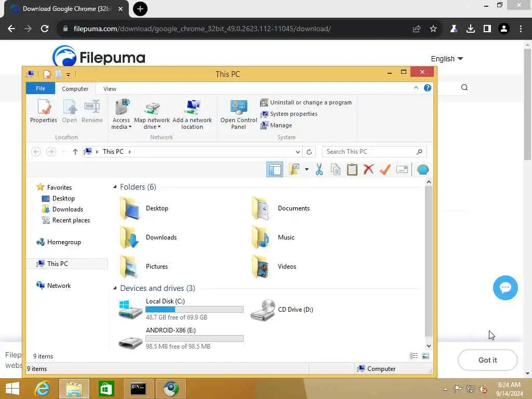
Task: Collapse the Folders (6) group
Action: click(115, 187)
